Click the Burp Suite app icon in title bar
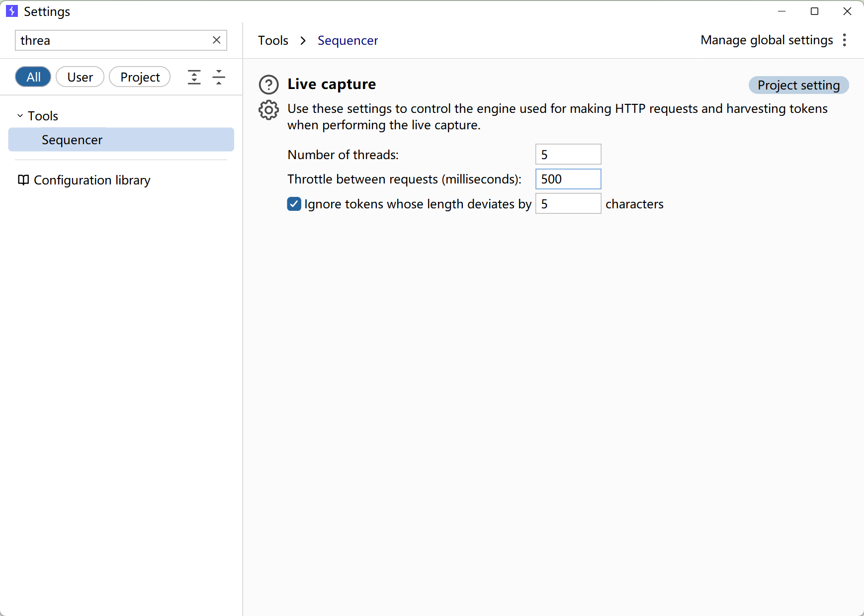This screenshot has width=864, height=616. click(x=12, y=11)
